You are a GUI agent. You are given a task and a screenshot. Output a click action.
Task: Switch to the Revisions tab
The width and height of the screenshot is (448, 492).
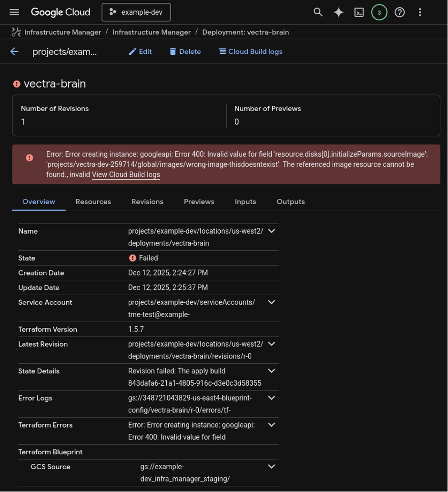tap(147, 202)
